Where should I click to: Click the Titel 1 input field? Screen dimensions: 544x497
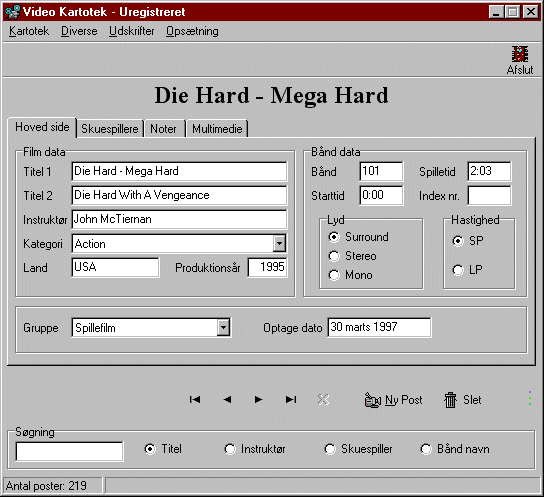(x=179, y=171)
